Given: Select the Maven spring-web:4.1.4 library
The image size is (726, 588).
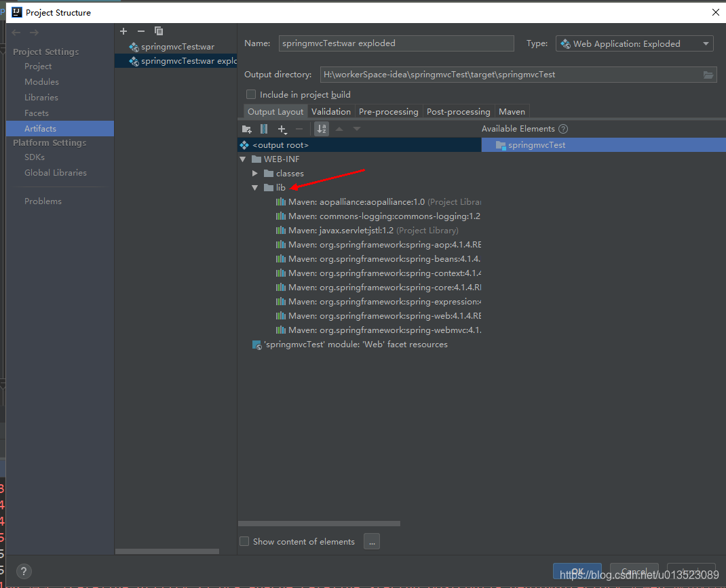Looking at the screenshot, I should [x=378, y=316].
